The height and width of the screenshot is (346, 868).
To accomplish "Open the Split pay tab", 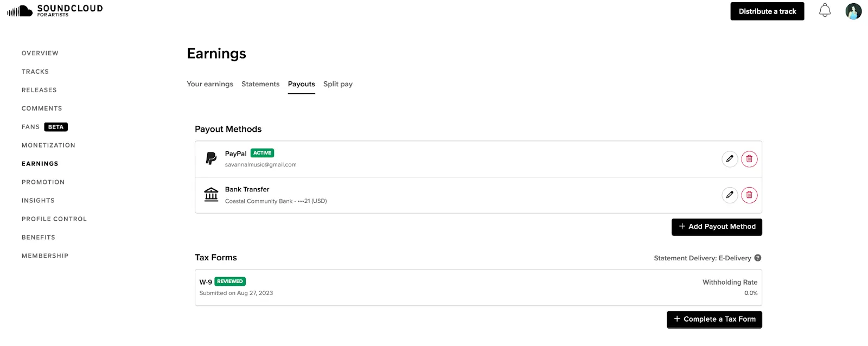I will tap(338, 84).
